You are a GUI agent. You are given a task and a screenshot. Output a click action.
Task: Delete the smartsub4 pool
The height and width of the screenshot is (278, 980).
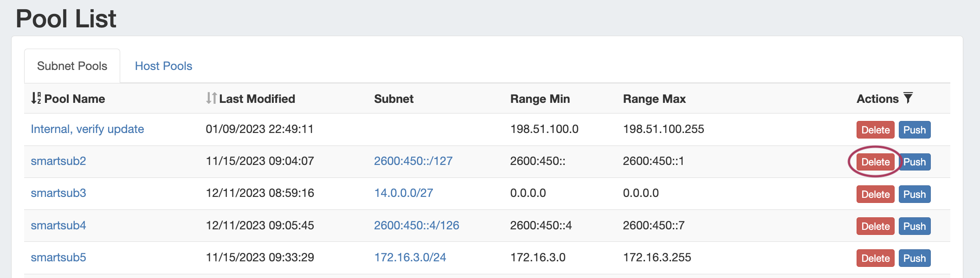[x=875, y=227]
